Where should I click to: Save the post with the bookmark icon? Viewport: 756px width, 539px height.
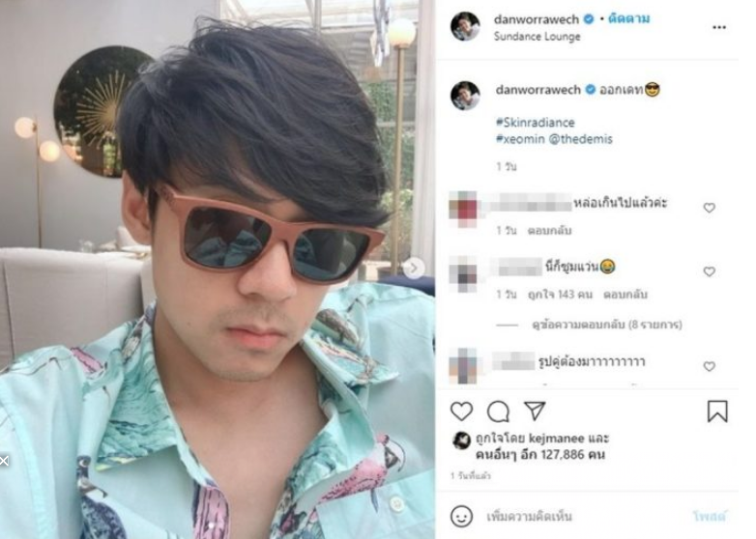pos(717,411)
